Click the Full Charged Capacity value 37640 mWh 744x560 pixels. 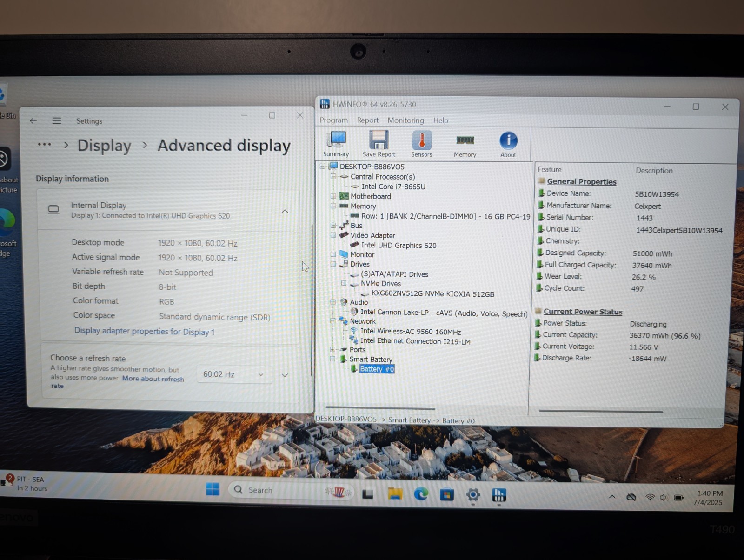pyautogui.click(x=651, y=266)
